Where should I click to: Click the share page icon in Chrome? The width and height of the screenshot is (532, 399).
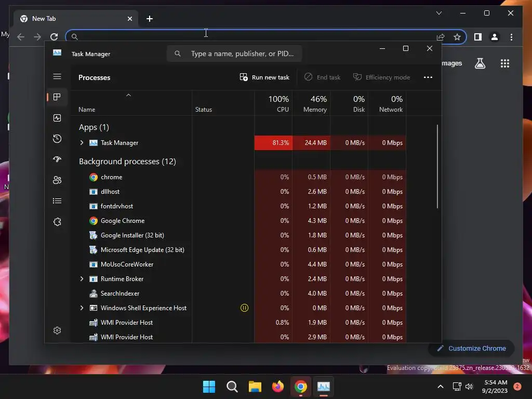click(x=441, y=37)
